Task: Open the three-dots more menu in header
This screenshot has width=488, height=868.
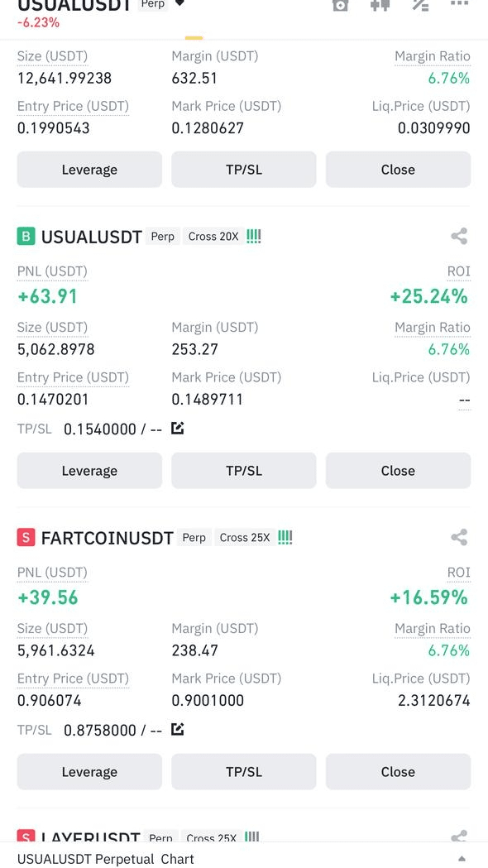Action: click(x=460, y=3)
